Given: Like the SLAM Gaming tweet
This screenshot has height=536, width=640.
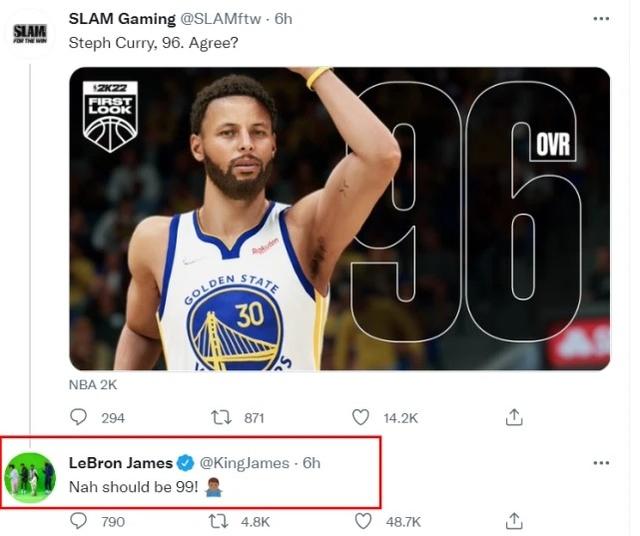Looking at the screenshot, I should point(364,417).
